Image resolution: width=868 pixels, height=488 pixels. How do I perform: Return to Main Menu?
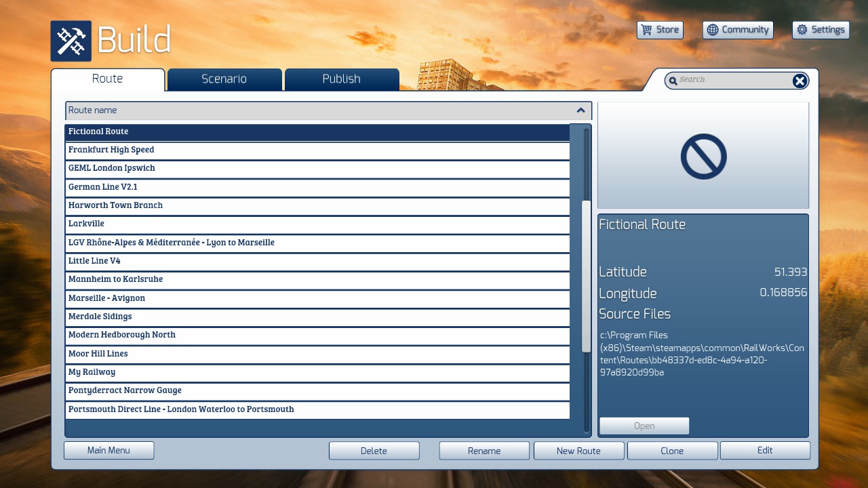tap(108, 450)
